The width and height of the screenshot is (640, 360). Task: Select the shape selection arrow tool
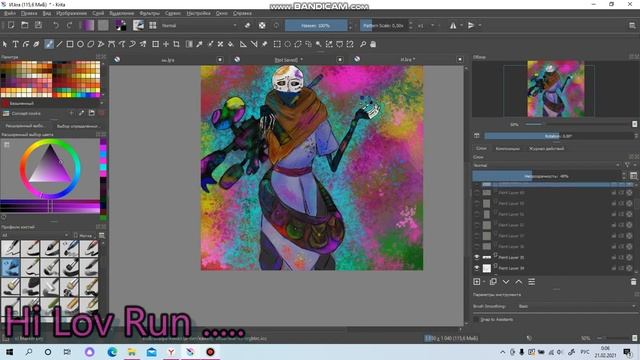[5, 44]
